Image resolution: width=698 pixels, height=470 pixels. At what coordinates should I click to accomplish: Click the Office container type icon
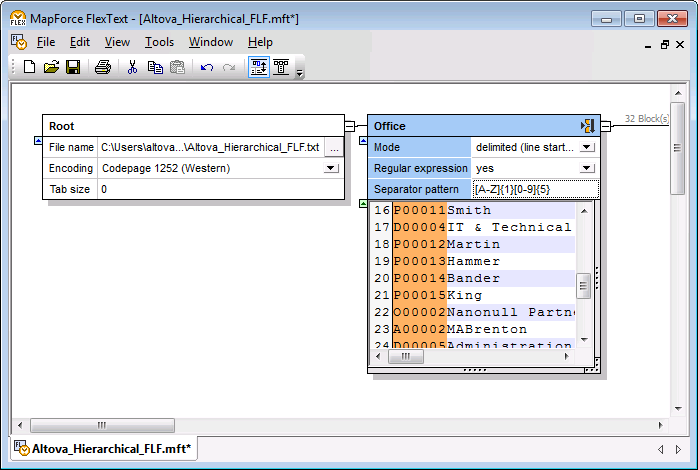pos(587,126)
